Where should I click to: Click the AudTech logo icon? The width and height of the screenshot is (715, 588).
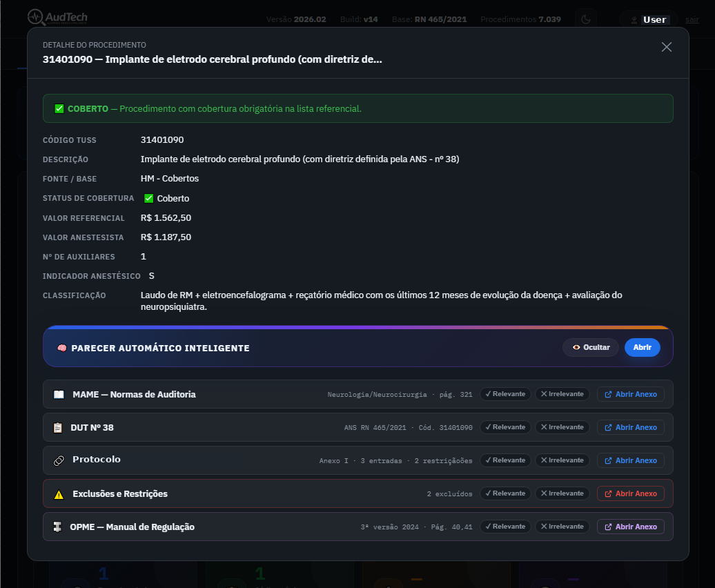(36, 17)
